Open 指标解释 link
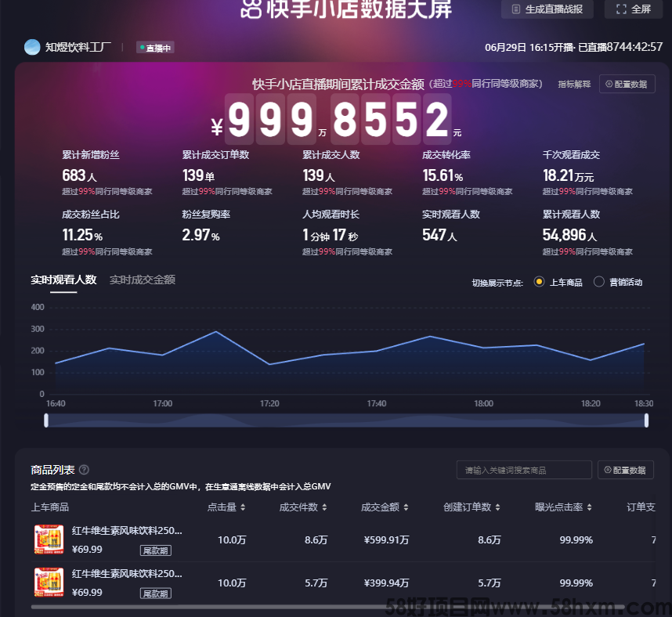Viewport: 672px width, 617px height. point(574,84)
